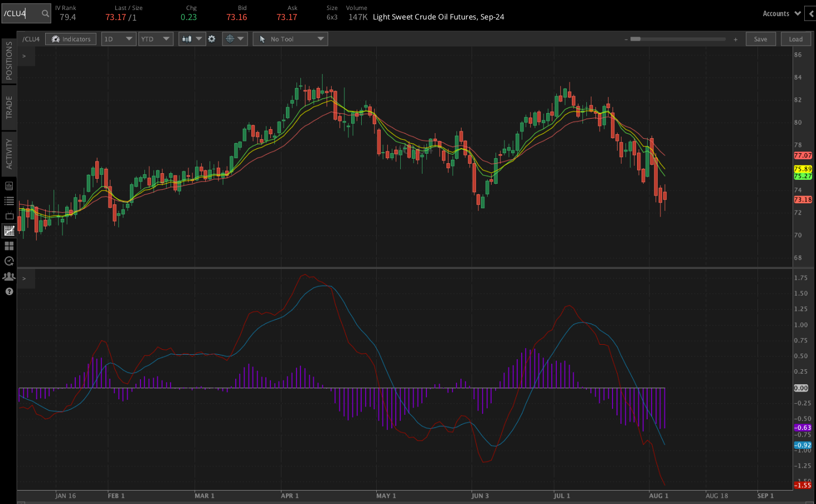Collapse the right side panel chevron

pyautogui.click(x=810, y=14)
